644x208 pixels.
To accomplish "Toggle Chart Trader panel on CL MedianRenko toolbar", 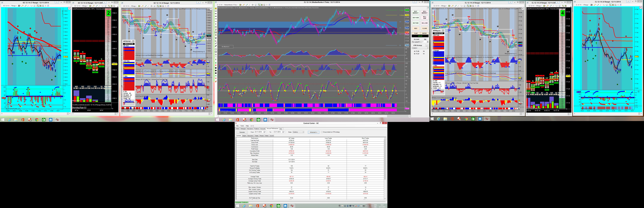I will (x=259, y=5).
